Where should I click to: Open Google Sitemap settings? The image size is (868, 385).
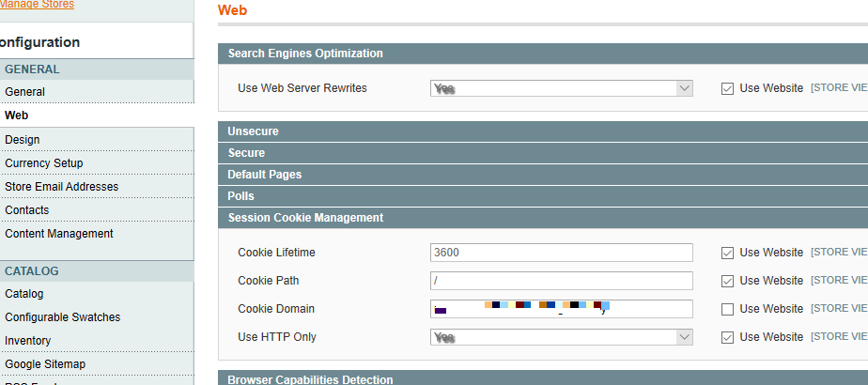[x=45, y=364]
